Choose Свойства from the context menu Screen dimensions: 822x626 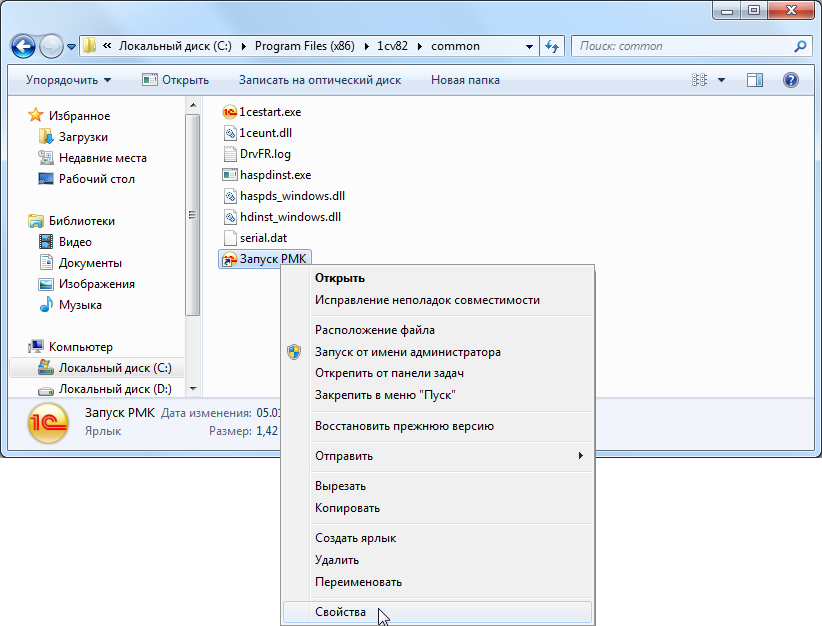(341, 612)
